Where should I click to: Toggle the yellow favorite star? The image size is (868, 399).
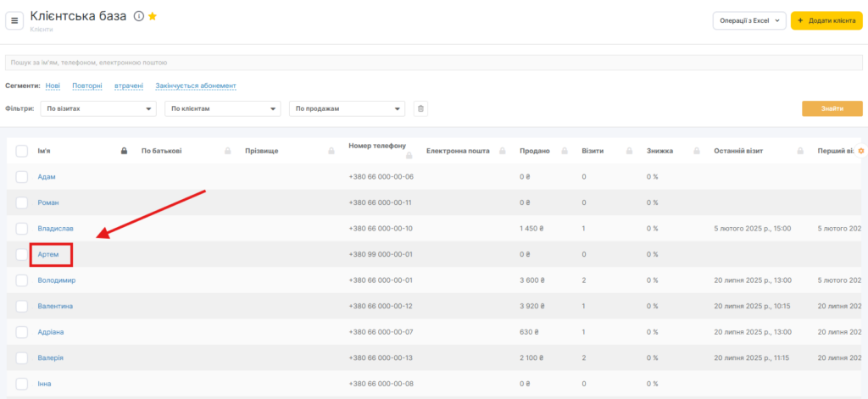[x=153, y=16]
